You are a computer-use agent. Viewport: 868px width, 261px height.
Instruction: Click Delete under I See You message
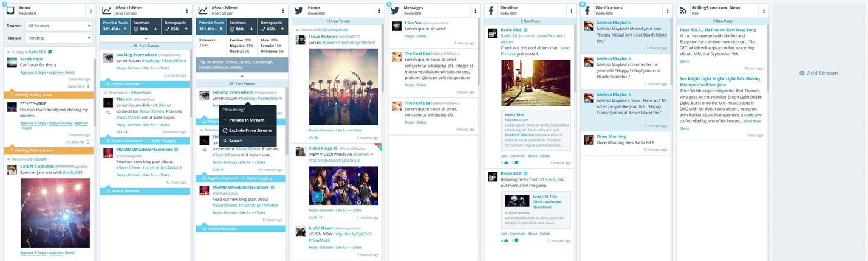421,36
